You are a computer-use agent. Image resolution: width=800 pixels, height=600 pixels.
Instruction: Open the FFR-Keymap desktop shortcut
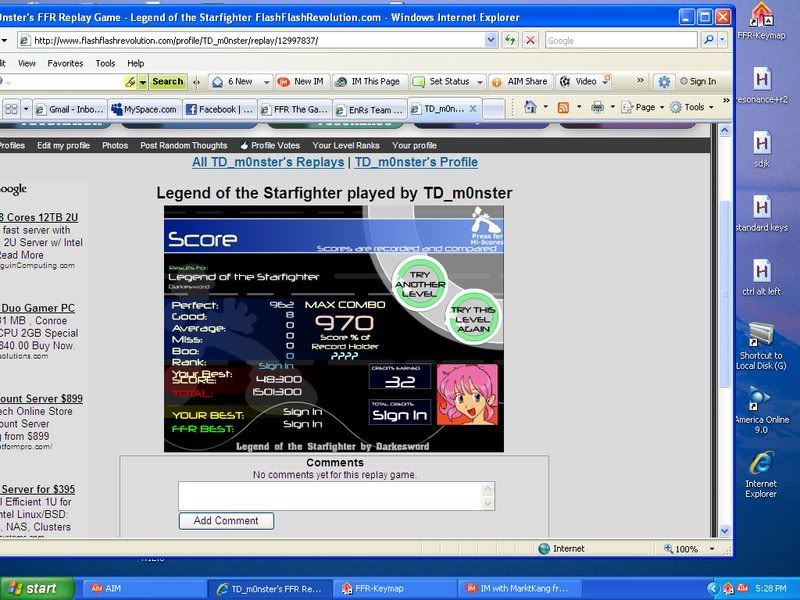pos(761,21)
